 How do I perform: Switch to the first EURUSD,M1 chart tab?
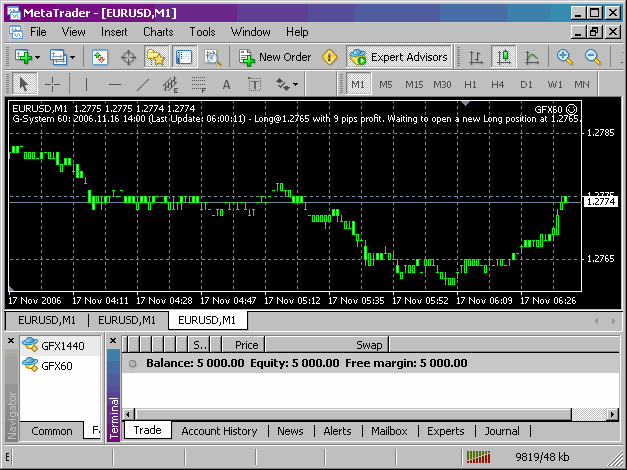click(x=47, y=320)
